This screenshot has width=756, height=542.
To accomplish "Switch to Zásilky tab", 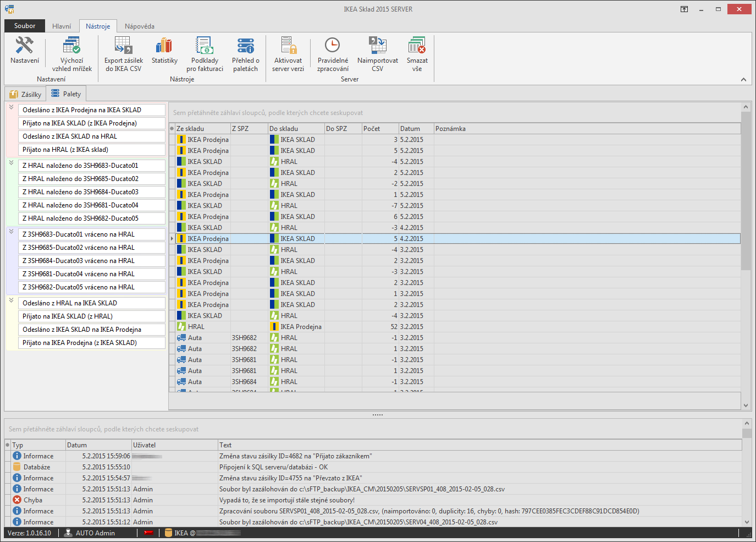I will click(x=26, y=94).
